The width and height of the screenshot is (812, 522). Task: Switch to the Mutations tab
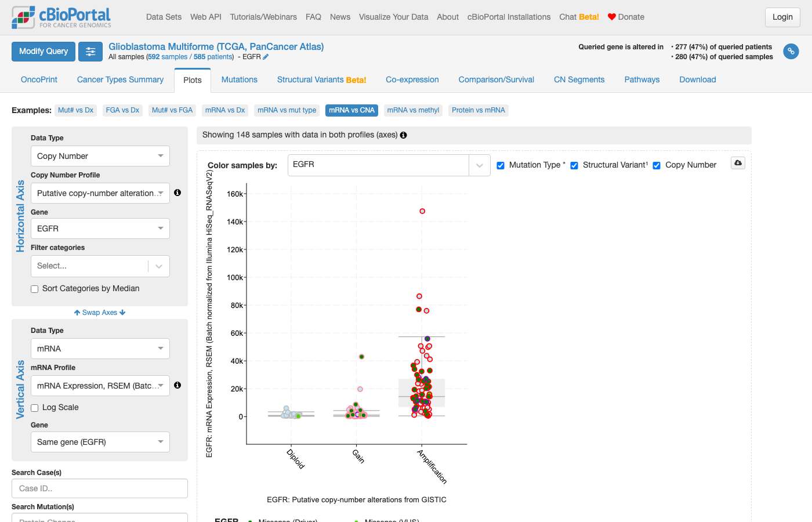[x=240, y=79]
